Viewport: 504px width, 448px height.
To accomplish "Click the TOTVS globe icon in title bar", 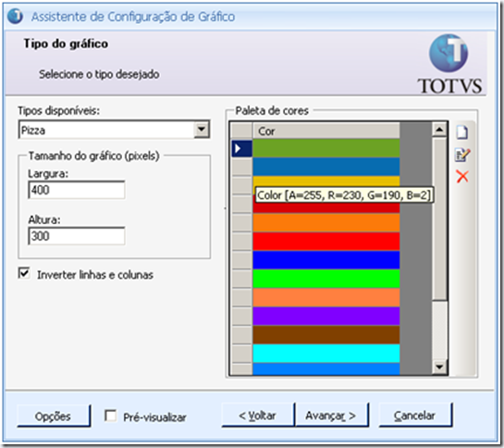I will 15,16.
